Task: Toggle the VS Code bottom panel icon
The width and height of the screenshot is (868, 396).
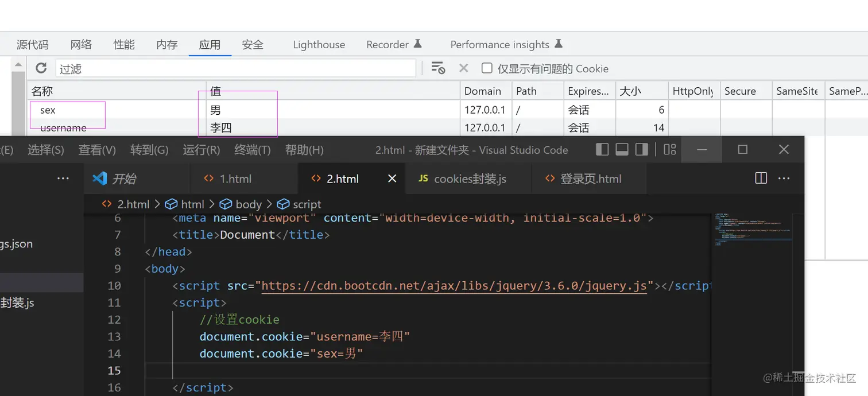Action: [x=622, y=149]
